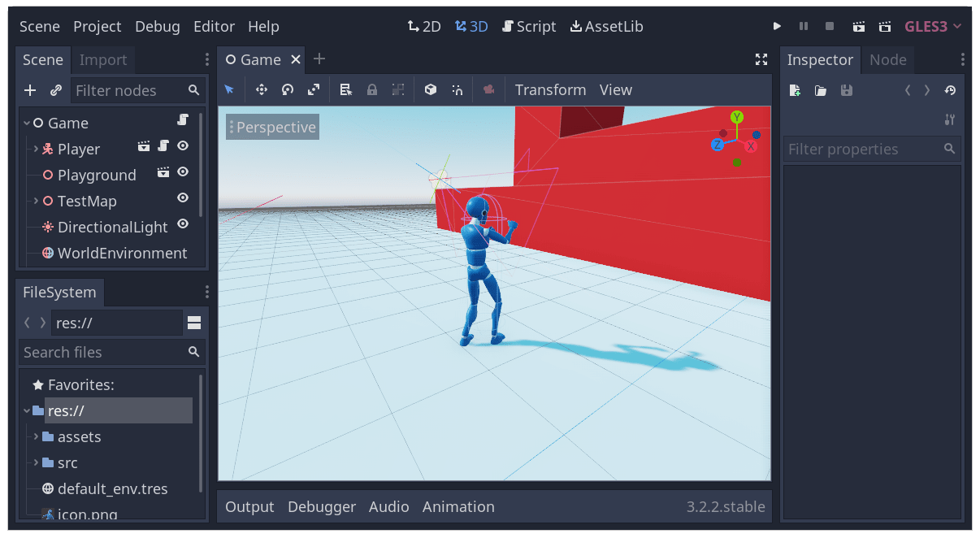Hide the Playground node
Screen dimensions: 980x538
click(x=182, y=171)
